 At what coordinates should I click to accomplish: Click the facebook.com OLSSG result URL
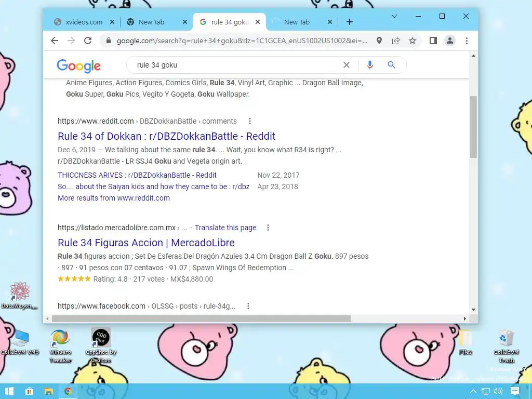point(147,306)
